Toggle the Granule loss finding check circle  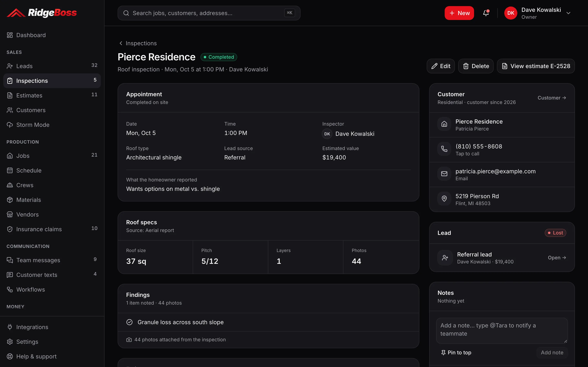(x=129, y=322)
